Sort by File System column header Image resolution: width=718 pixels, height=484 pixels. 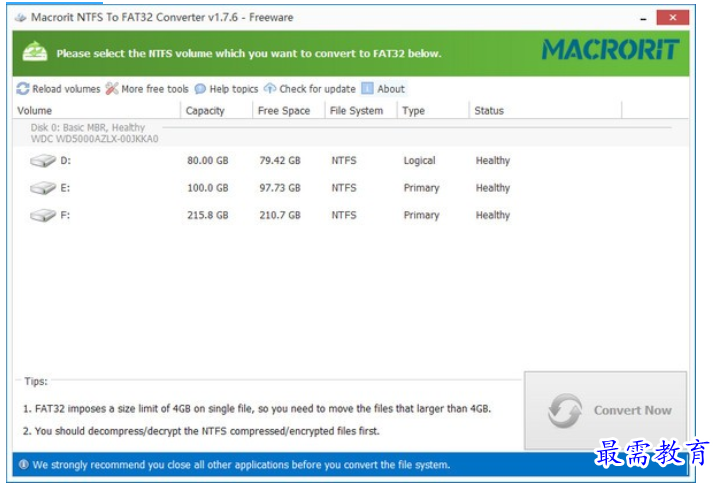click(356, 111)
